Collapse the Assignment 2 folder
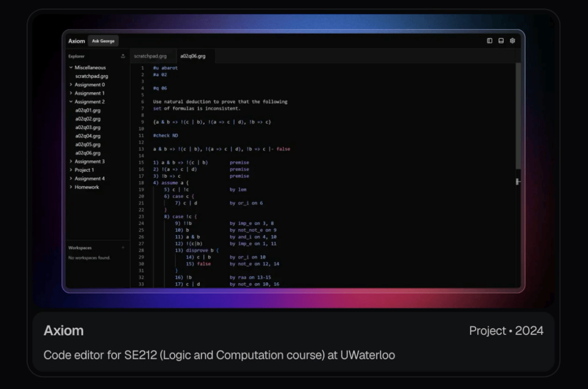 pyautogui.click(x=87, y=101)
